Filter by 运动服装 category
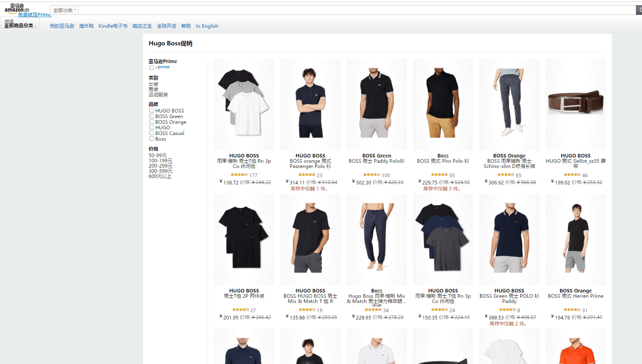Image resolution: width=642 pixels, height=364 pixels. coord(158,95)
